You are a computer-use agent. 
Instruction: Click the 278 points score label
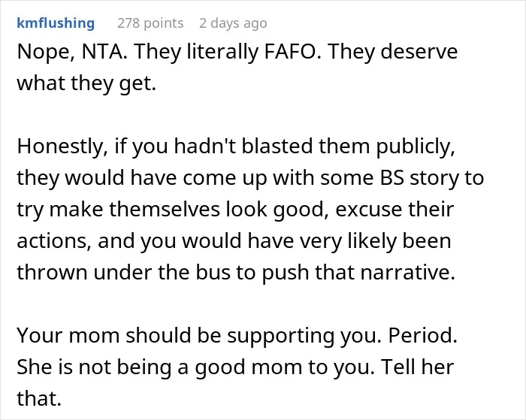(x=150, y=23)
